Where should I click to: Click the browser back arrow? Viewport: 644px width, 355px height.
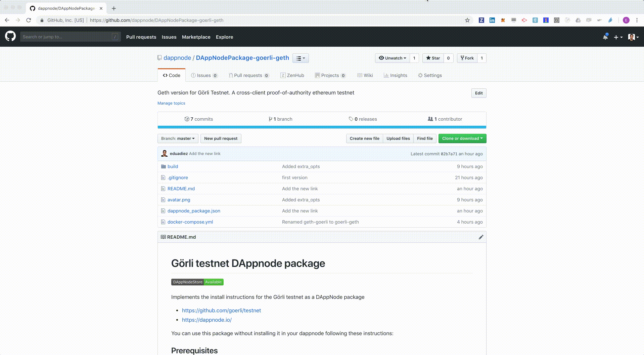coord(7,20)
